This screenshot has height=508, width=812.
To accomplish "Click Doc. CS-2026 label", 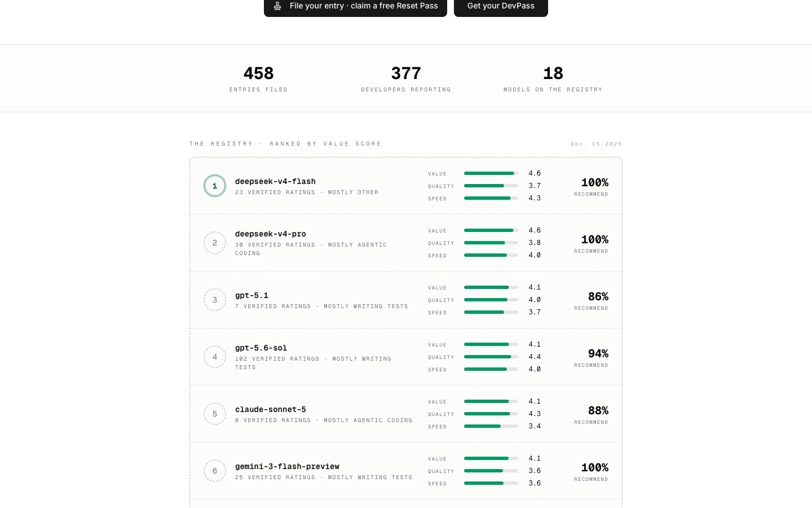I will [x=596, y=144].
